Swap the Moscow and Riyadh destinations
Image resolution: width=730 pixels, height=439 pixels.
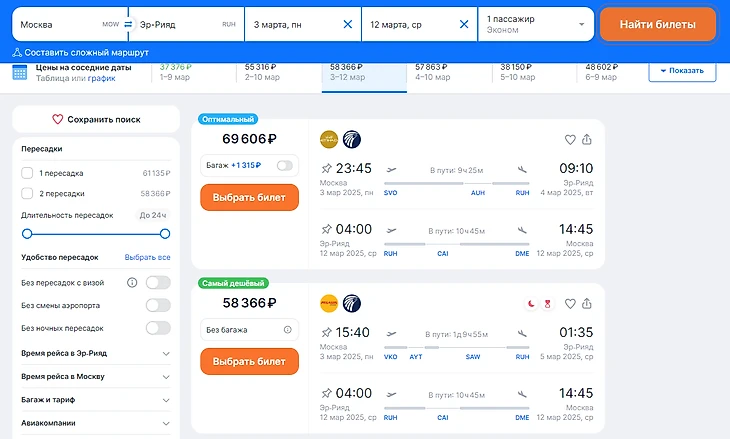(x=128, y=24)
